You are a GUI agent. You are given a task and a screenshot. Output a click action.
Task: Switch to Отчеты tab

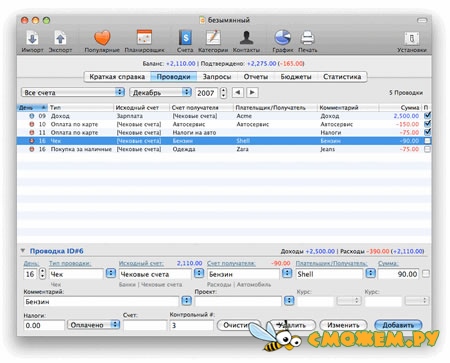(x=256, y=77)
